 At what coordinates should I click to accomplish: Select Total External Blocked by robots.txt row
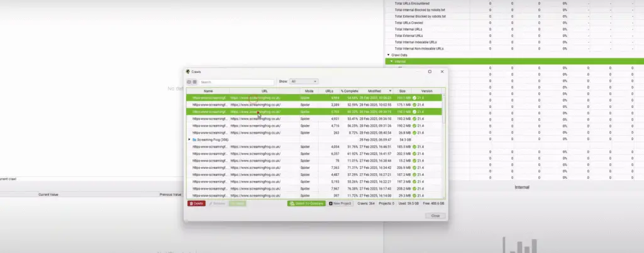(x=515, y=16)
